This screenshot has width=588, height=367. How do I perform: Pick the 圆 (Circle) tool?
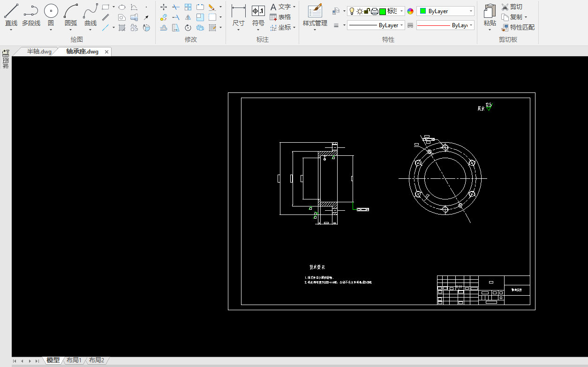pyautogui.click(x=51, y=11)
